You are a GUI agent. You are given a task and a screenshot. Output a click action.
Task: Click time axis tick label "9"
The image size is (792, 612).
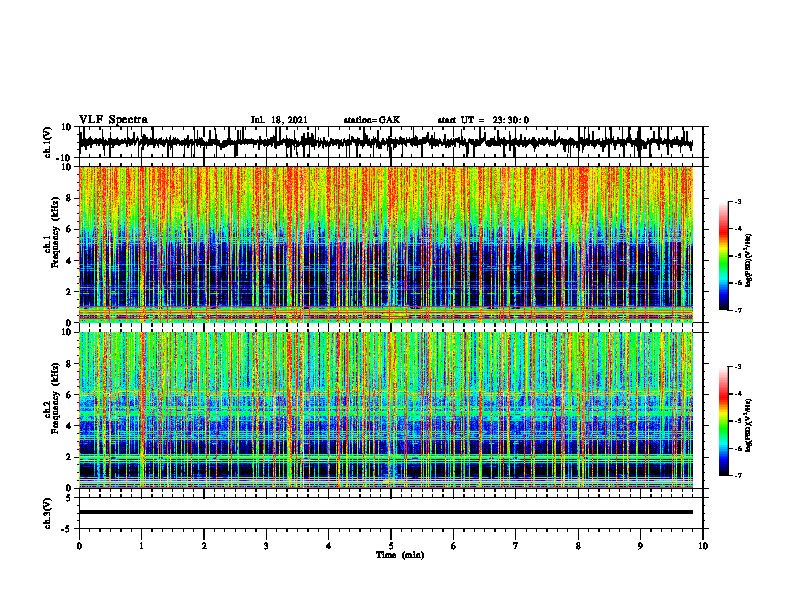[x=640, y=546]
